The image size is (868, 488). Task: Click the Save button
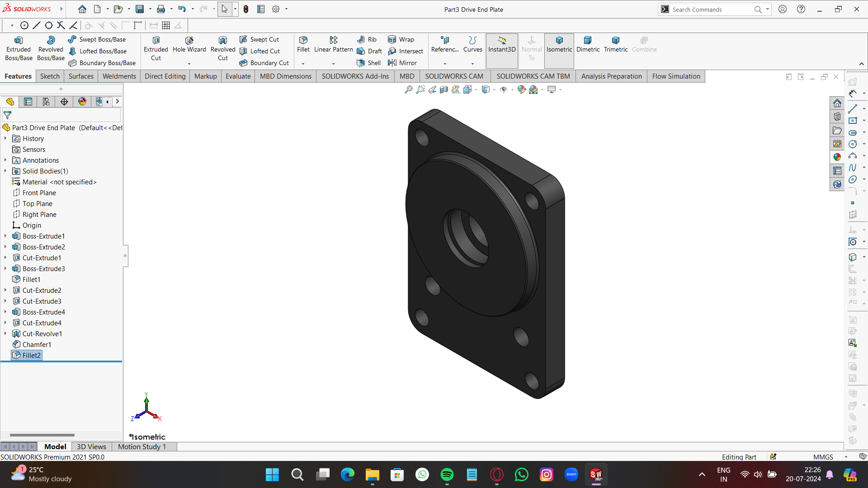140,9
